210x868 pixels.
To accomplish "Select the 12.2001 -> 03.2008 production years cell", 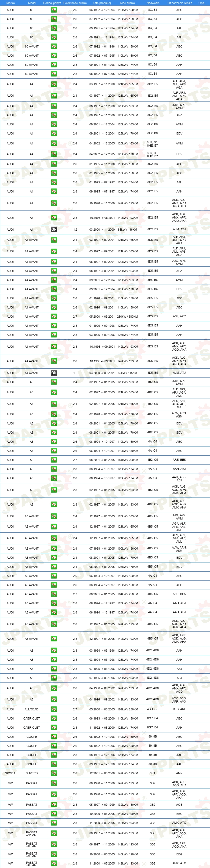I will pyautogui.click(x=102, y=773).
